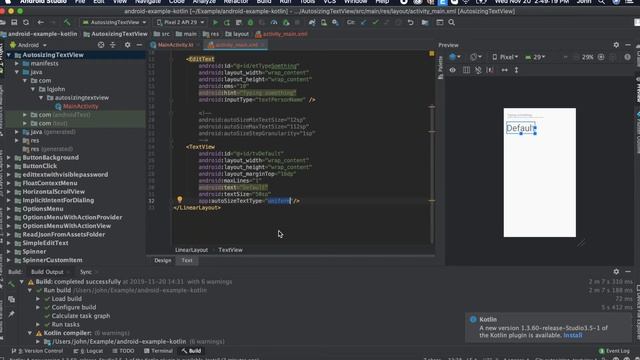The image size is (640, 360).
Task: Click the green Run app button
Action: [x=216, y=22]
